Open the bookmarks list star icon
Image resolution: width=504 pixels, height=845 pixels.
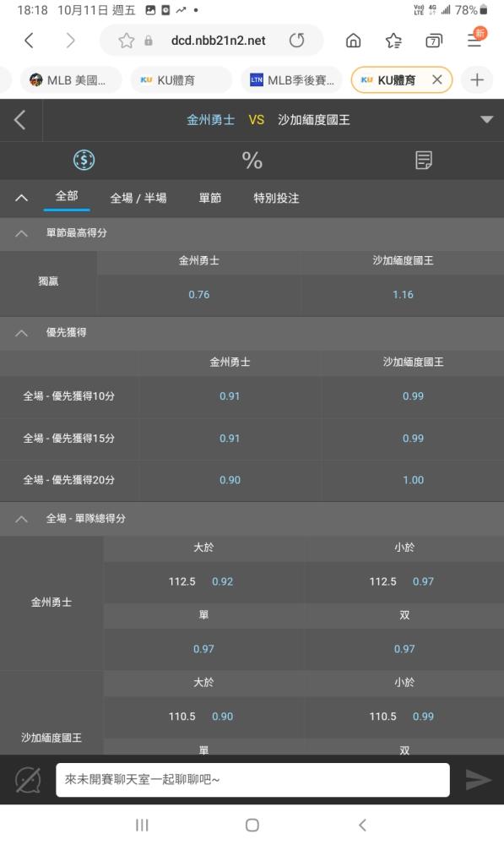(393, 41)
